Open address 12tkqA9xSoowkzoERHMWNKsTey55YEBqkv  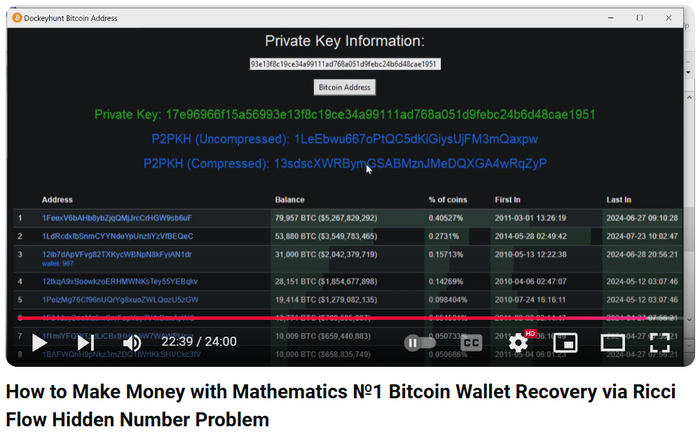tap(120, 282)
